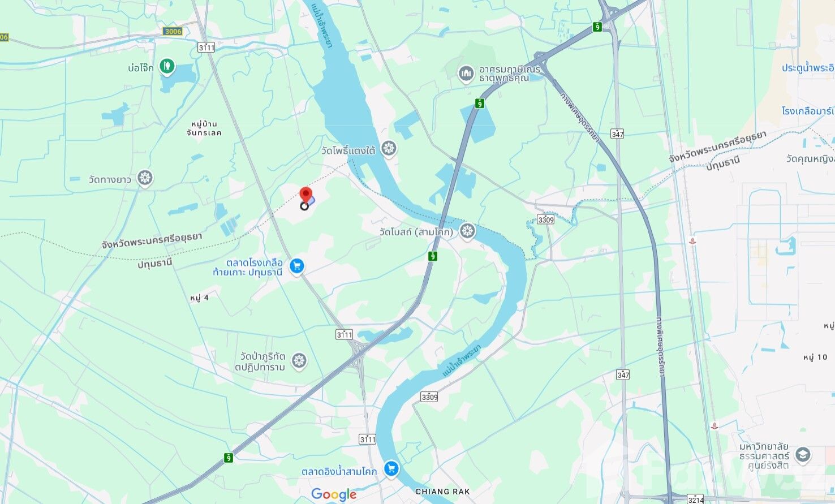835x504 pixels.
Task: Select the Thammasat University graduation cap icon
Action: (x=802, y=454)
